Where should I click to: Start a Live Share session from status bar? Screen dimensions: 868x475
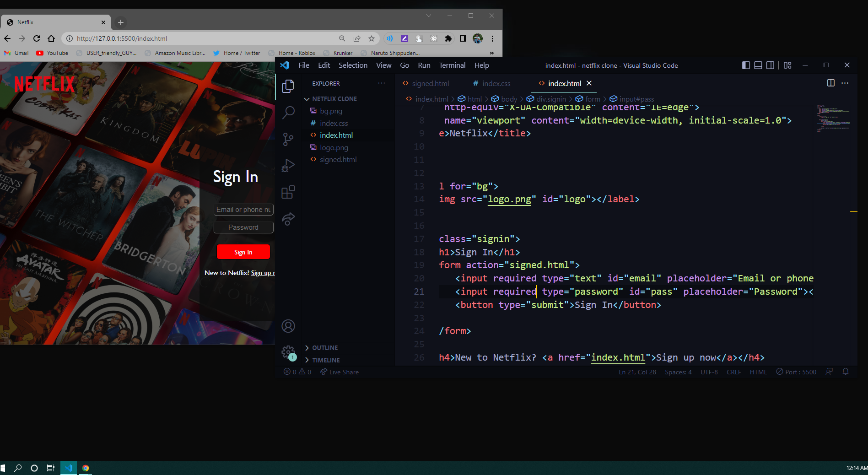339,372
